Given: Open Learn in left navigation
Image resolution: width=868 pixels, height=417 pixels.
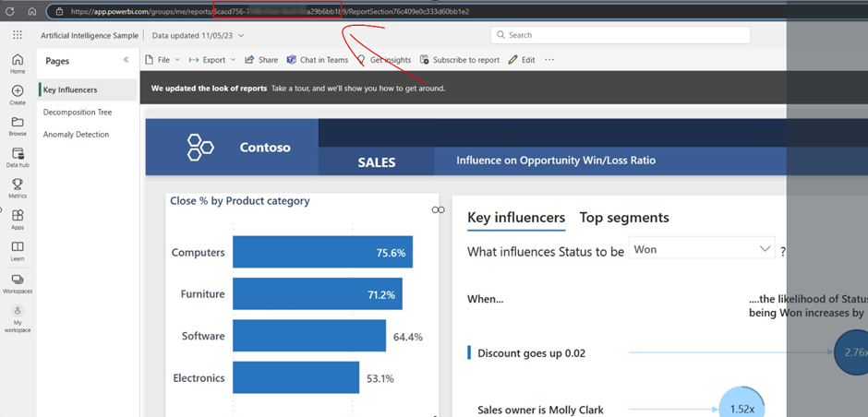Looking at the screenshot, I should point(18,251).
